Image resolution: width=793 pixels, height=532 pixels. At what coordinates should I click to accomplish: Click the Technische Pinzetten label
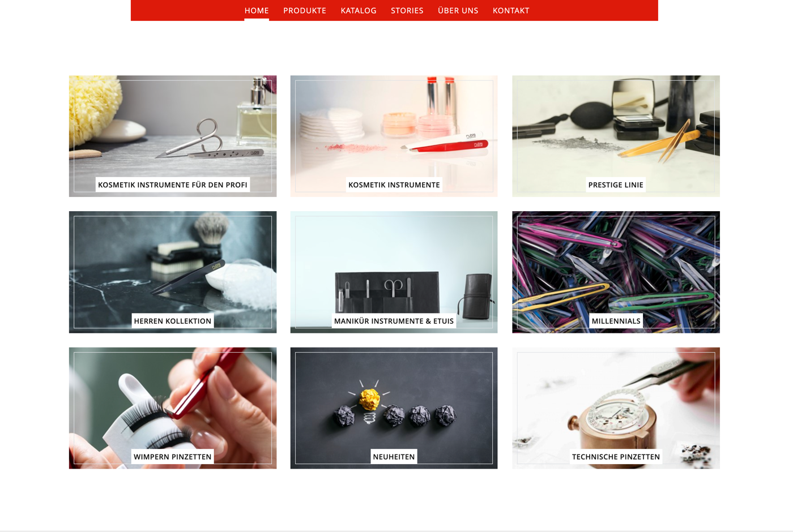616,457
